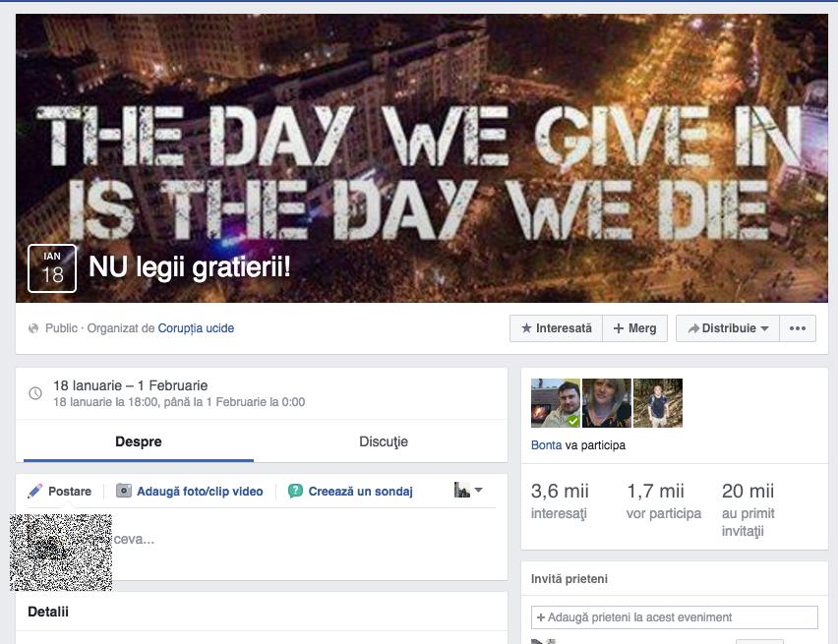Expand the Distribuie dropdown arrow
Viewport: 838px width, 644px height.
[x=764, y=328]
